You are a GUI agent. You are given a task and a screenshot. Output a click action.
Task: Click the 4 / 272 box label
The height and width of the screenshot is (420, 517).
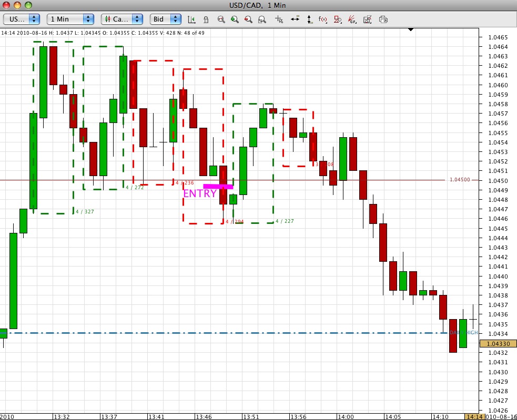(x=135, y=187)
